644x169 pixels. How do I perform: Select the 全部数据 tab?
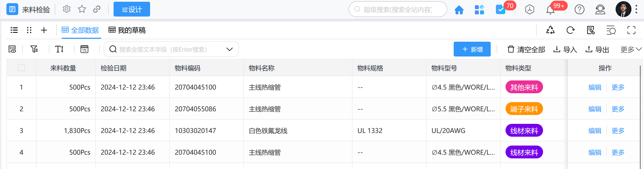click(80, 30)
